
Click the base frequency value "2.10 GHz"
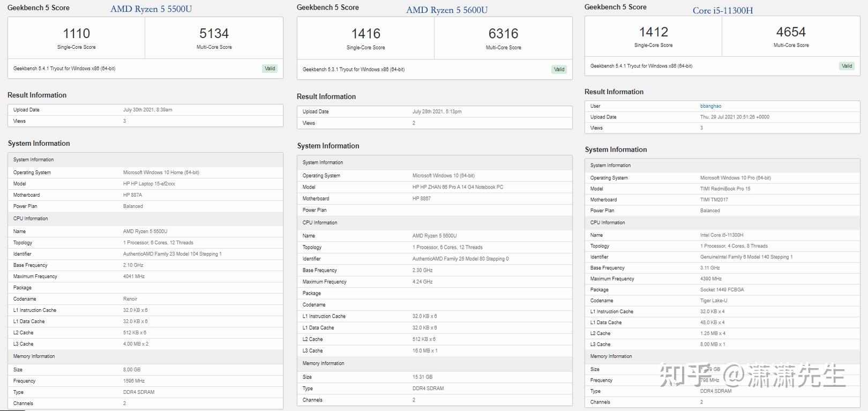tap(133, 265)
